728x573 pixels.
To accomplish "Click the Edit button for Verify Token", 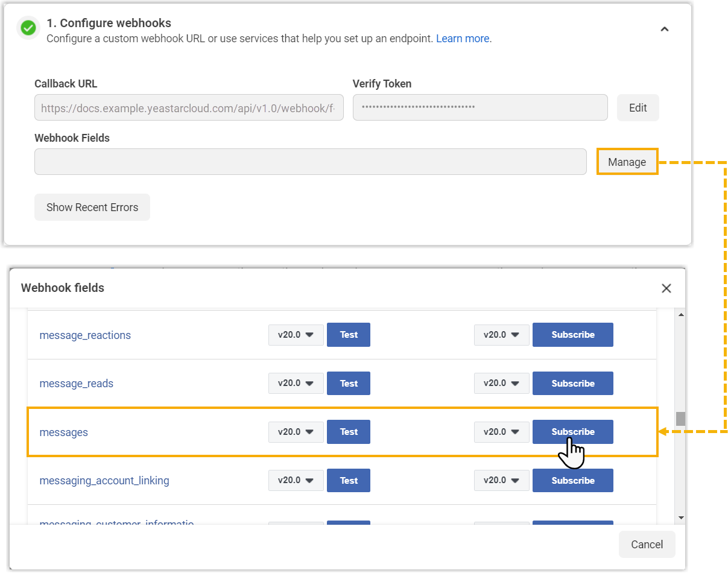I will point(638,108).
